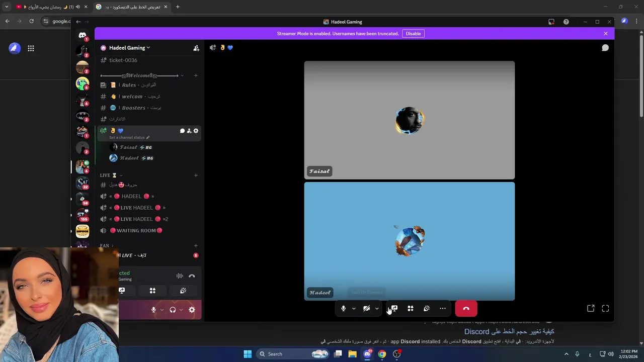Image resolution: width=644 pixels, height=362 pixels.
Task: Open File Explorer from taskbar
Action: tap(352, 354)
